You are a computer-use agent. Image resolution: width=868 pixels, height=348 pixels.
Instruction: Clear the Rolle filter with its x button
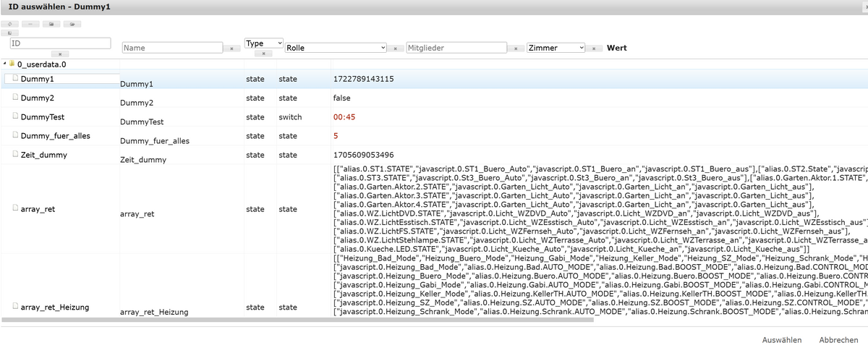pyautogui.click(x=396, y=48)
